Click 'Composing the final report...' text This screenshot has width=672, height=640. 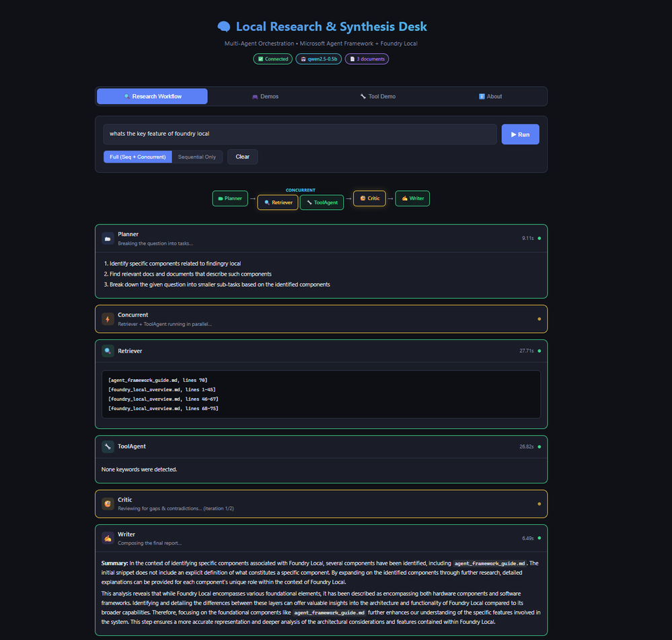click(149, 543)
